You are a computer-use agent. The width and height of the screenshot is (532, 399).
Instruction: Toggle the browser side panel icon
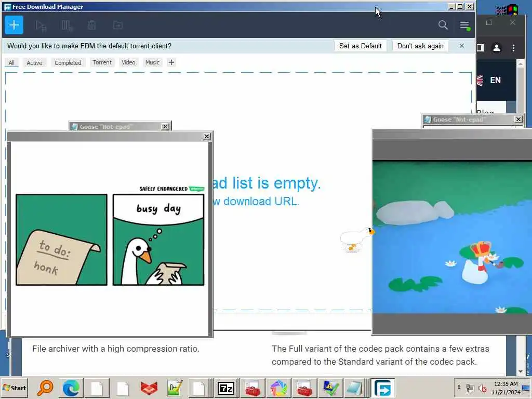[x=480, y=48]
